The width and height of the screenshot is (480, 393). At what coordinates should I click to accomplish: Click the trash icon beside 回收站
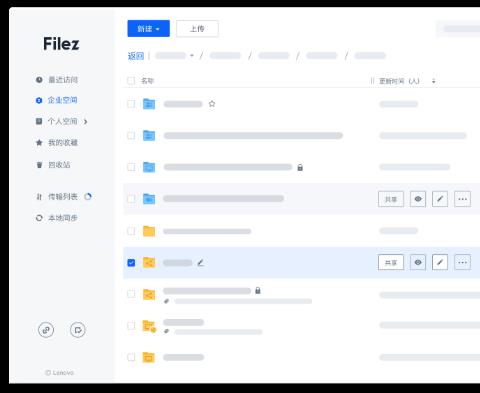coord(39,165)
